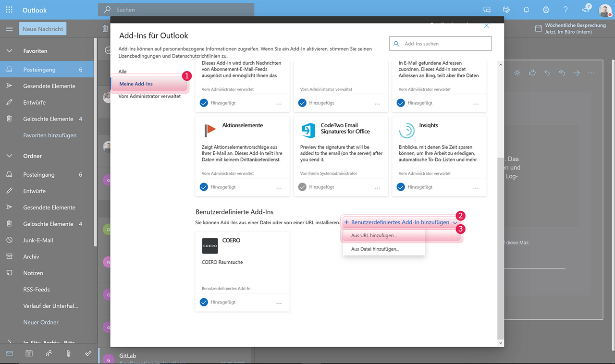This screenshot has width=615, height=364.
Task: Open RSS-Feeds folder
Action: tap(47, 290)
